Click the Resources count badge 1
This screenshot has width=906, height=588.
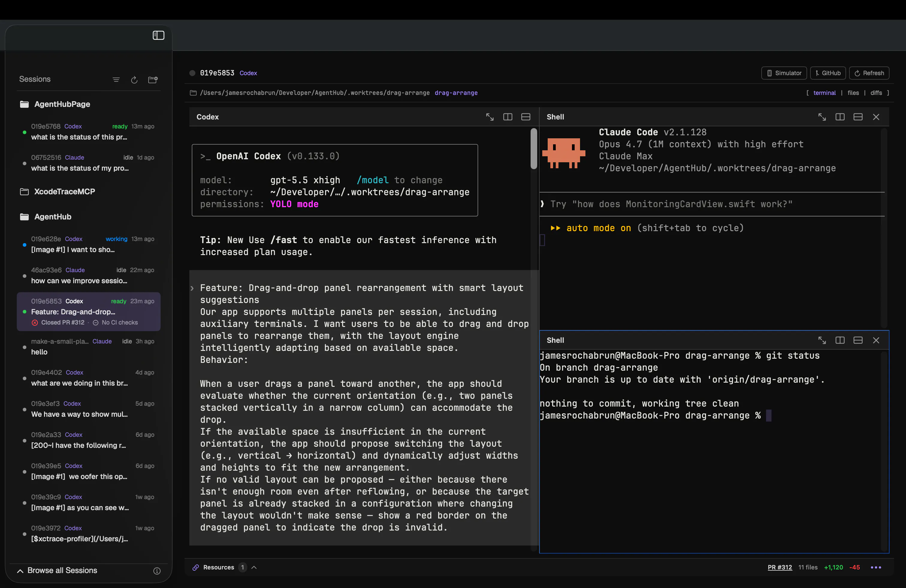[x=242, y=567]
